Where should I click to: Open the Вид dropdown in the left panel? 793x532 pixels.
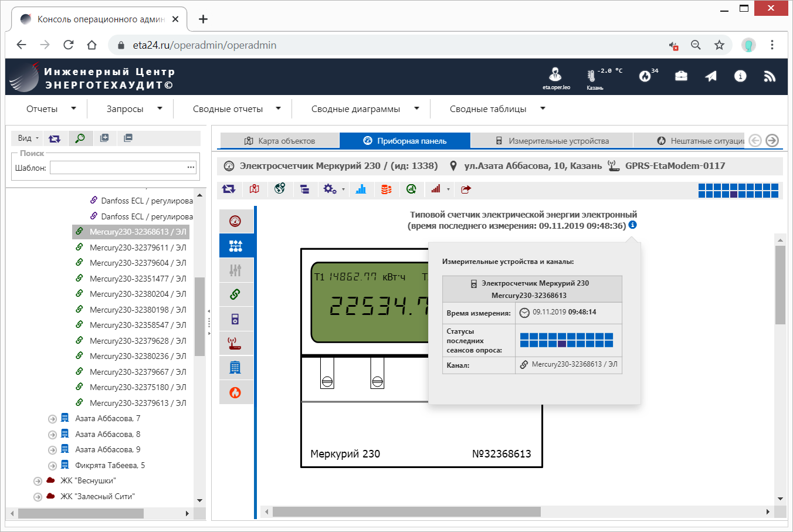click(28, 138)
